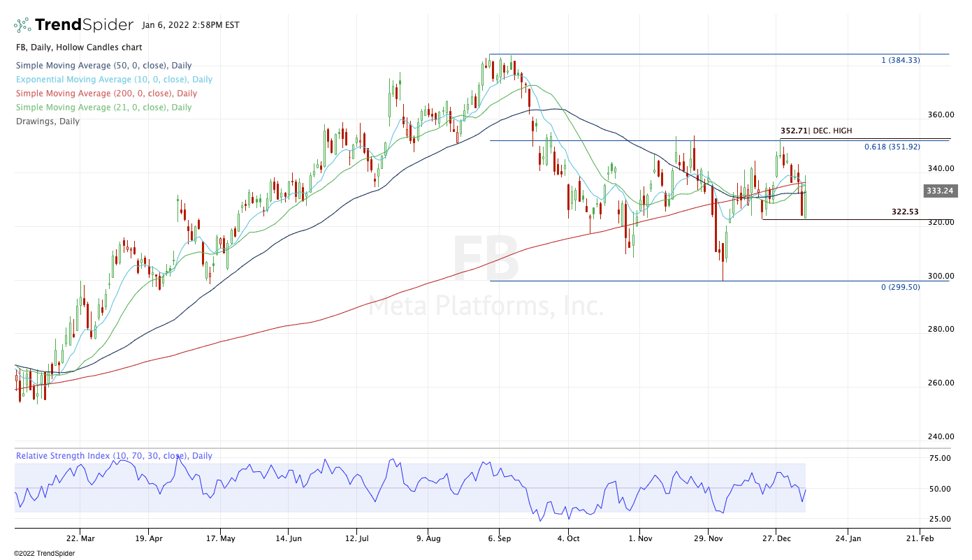Click the 0 (299.50) Fibonacci level label
Screen dimensions: 972x560
point(901,286)
